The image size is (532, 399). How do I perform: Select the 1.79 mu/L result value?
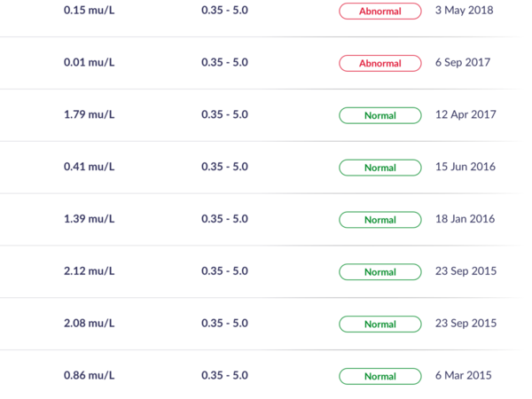[x=90, y=114]
